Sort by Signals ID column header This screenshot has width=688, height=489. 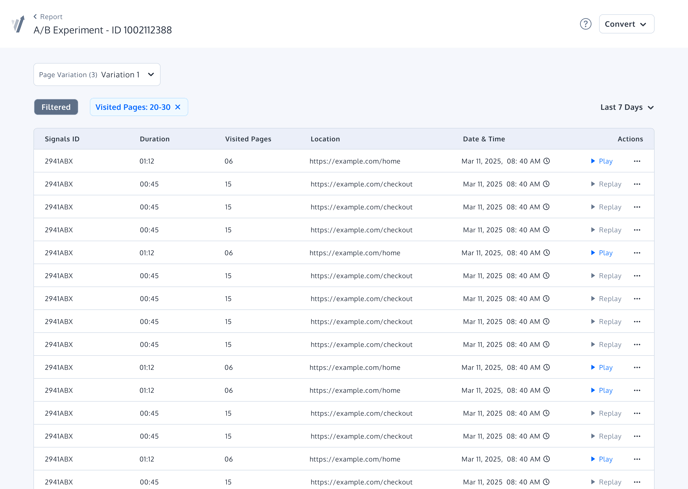[62, 139]
